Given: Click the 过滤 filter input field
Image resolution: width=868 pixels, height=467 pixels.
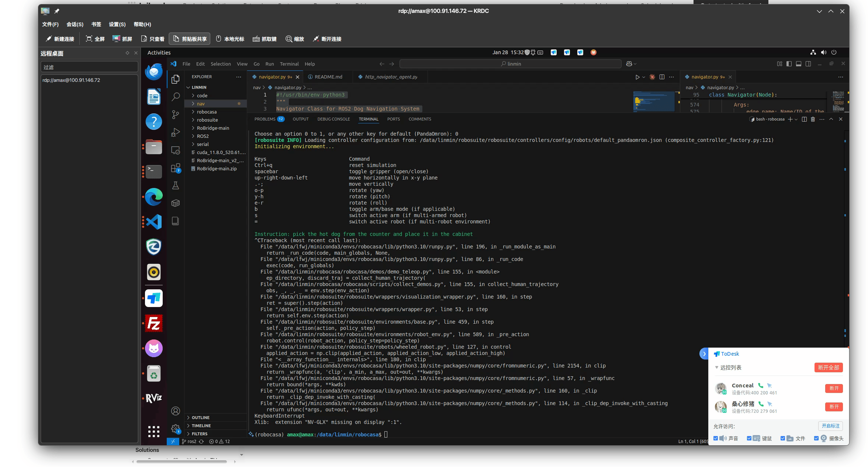Looking at the screenshot, I should 89,67.
